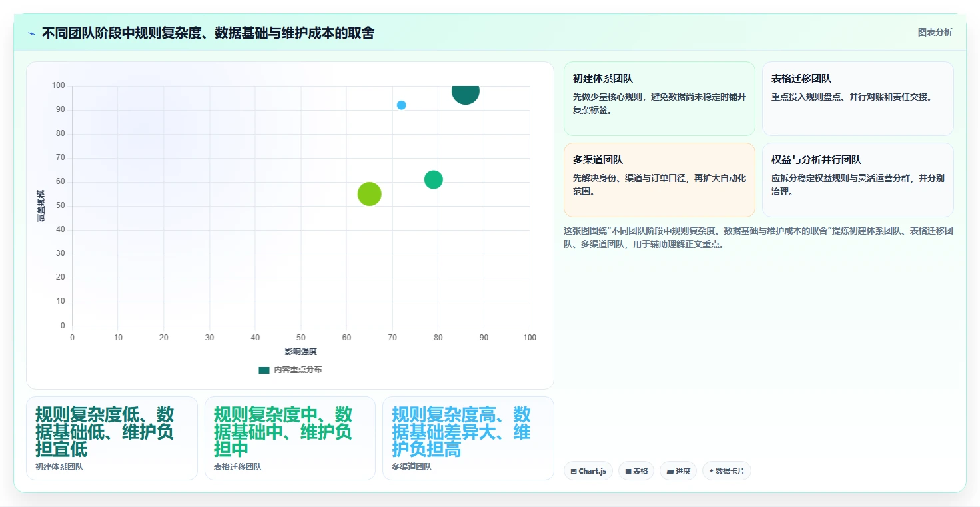980x507 pixels.
Task: Select the small blue bubble on the chart
Action: tap(402, 105)
